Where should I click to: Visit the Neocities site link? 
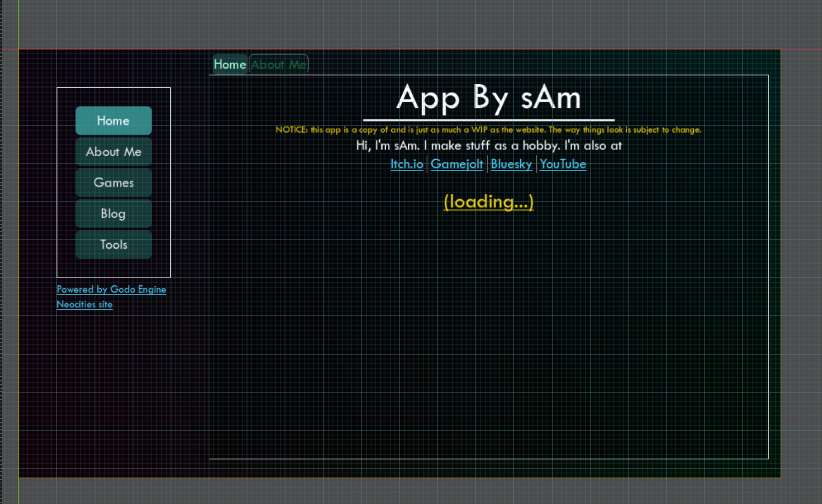pyautogui.click(x=85, y=305)
